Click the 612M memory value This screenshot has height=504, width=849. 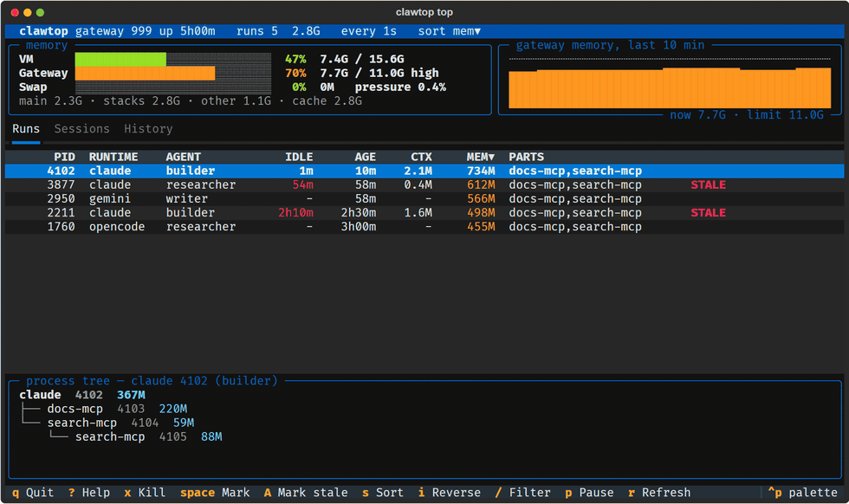(x=481, y=185)
